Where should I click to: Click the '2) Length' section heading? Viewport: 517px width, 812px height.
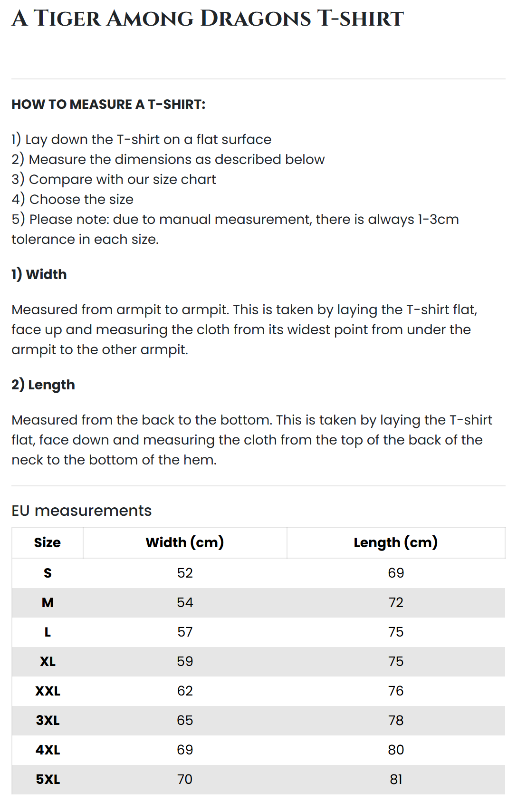[x=43, y=385]
